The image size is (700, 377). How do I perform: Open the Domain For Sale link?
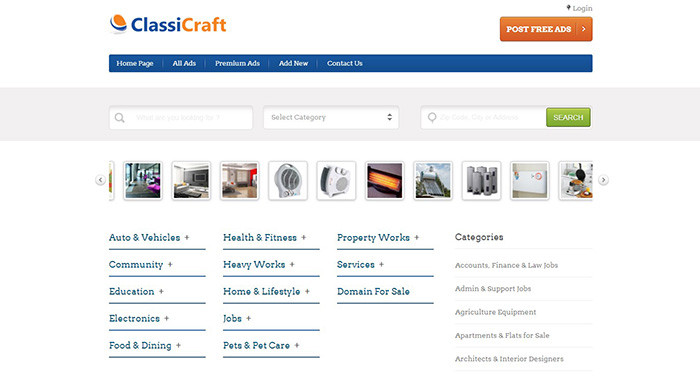pyautogui.click(x=373, y=292)
